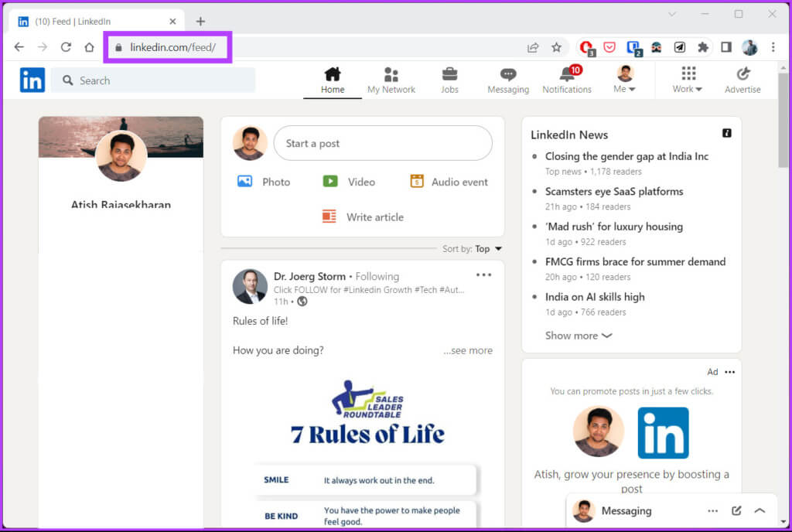Toggle the browser side panel icon
Viewport: 792px width, 532px height.
[x=726, y=47]
